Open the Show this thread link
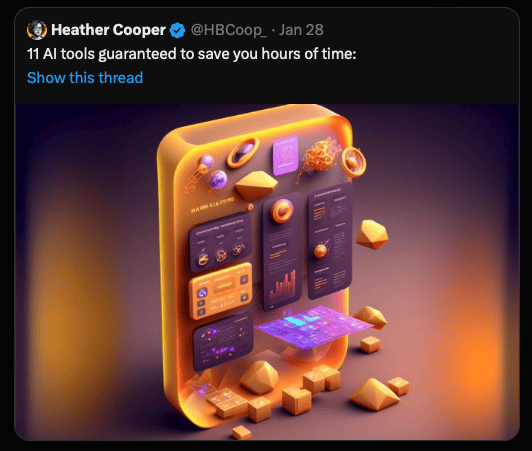 pos(85,78)
